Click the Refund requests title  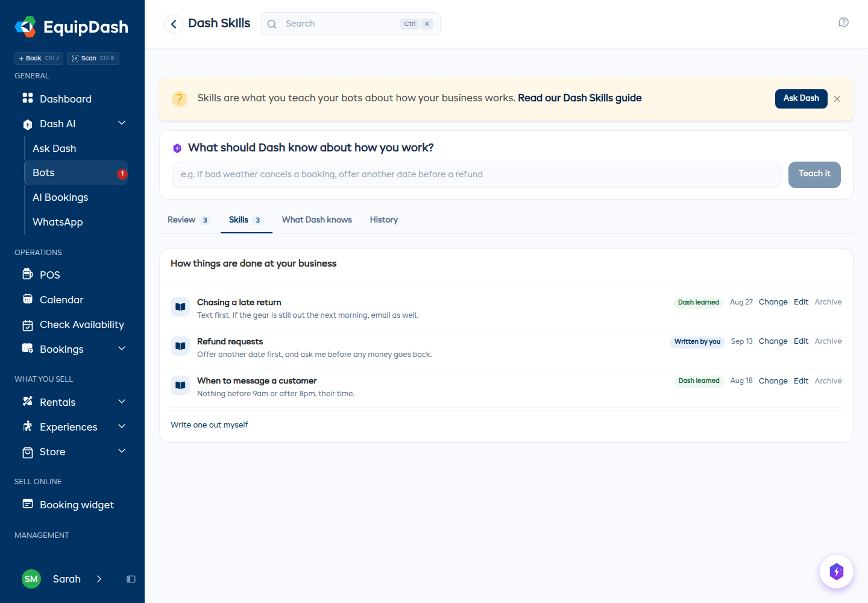(x=230, y=342)
